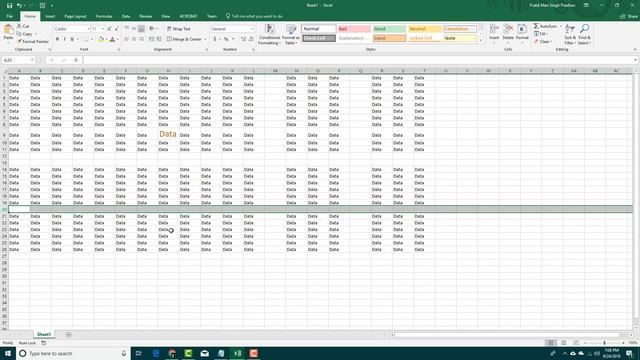This screenshot has height=360, width=640.
Task: Click the Paste clipboard icon
Action: click(8, 29)
